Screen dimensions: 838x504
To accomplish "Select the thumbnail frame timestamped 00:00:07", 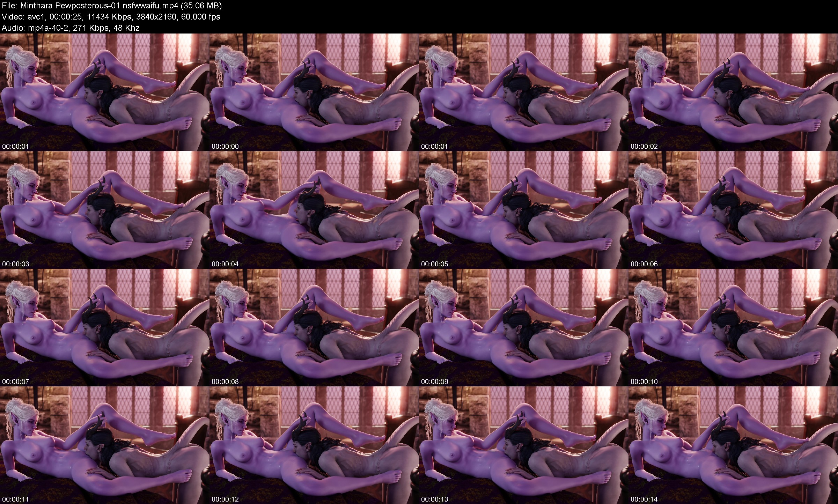I will [x=105, y=327].
